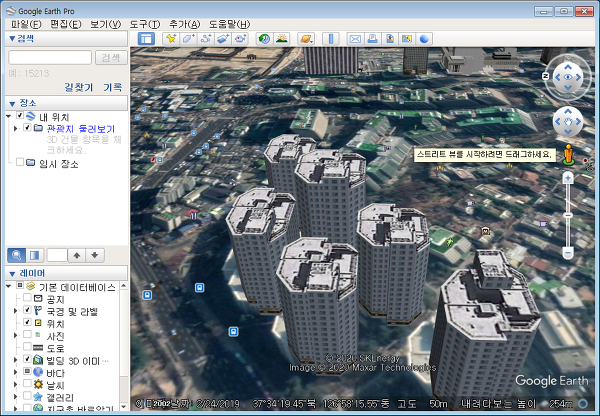The height and width of the screenshot is (416, 600).
Task: Click the zoom in plus button
Action: [x=568, y=179]
